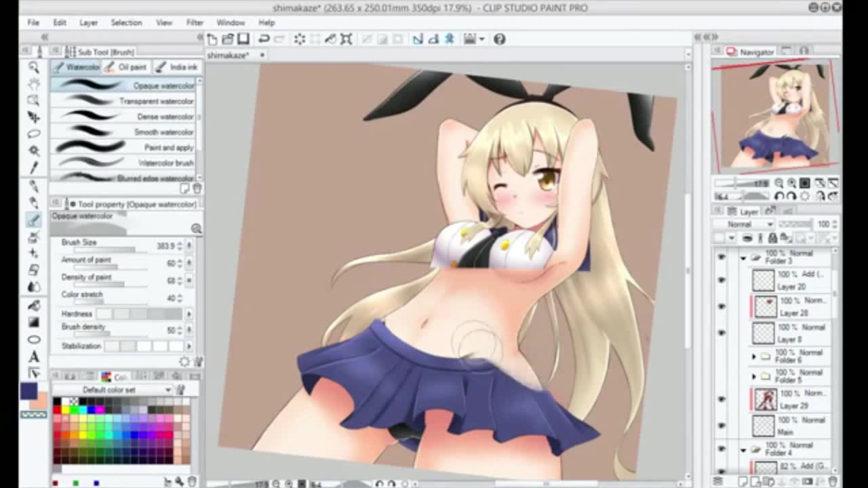
Task: Zoom out in the Navigator panel
Action: pos(779,184)
